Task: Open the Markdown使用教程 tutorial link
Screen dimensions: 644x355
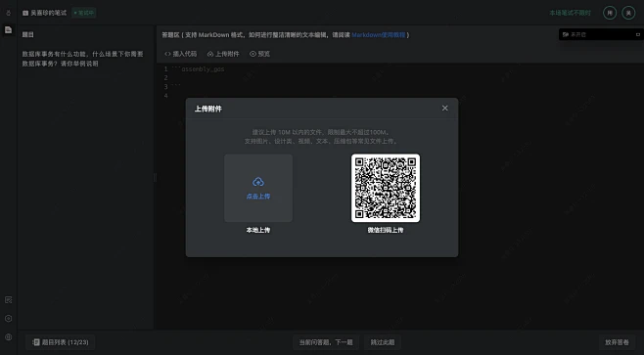Action: tap(379, 35)
